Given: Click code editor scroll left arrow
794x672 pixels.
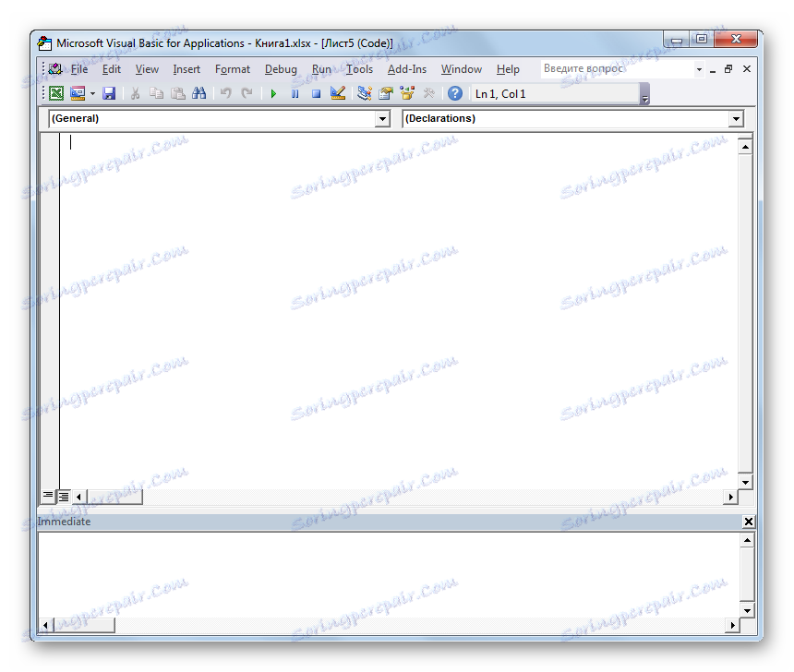Looking at the screenshot, I should (x=78, y=497).
